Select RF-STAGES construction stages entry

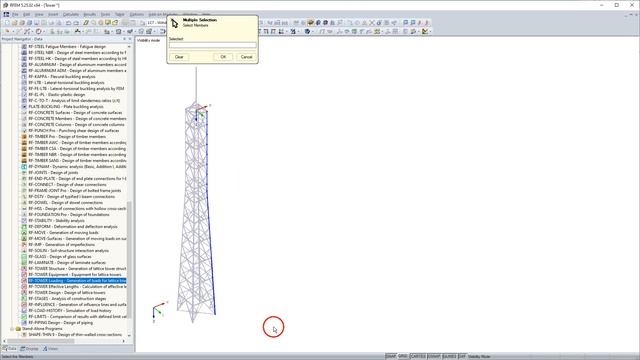tap(67, 299)
